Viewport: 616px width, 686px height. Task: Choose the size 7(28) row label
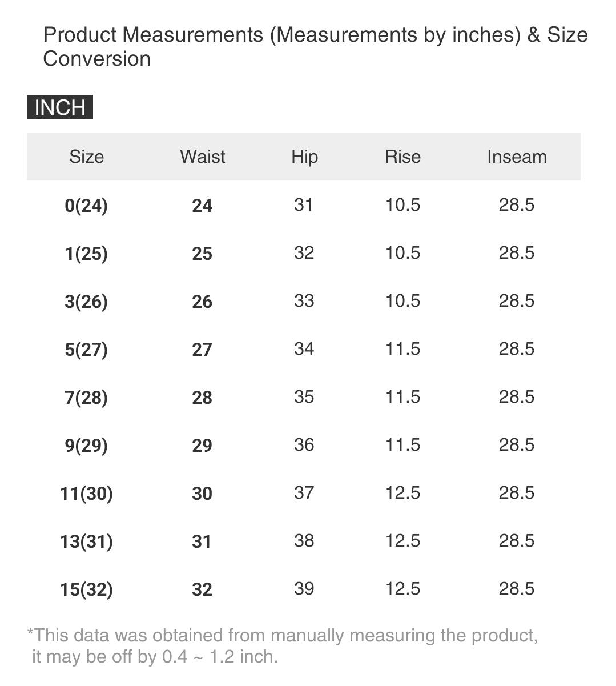click(86, 398)
